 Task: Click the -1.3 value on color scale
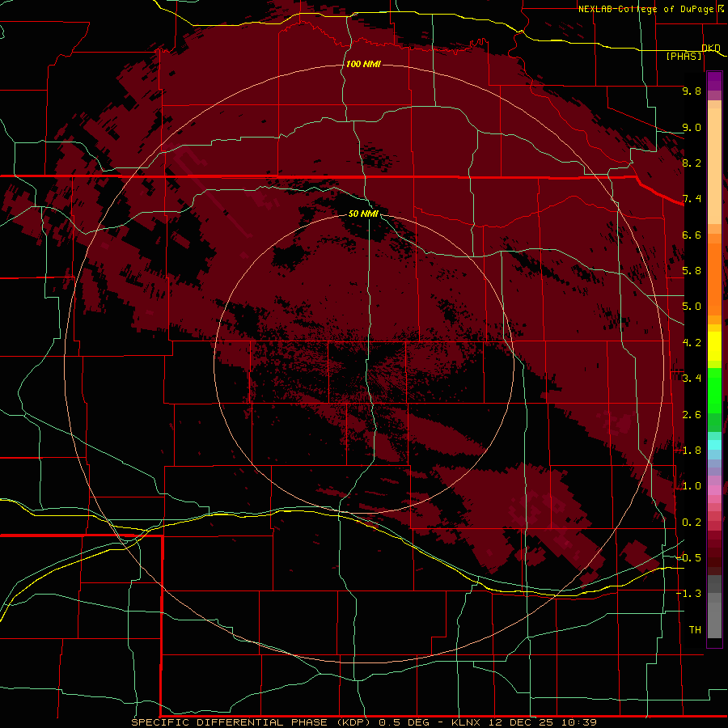click(689, 594)
